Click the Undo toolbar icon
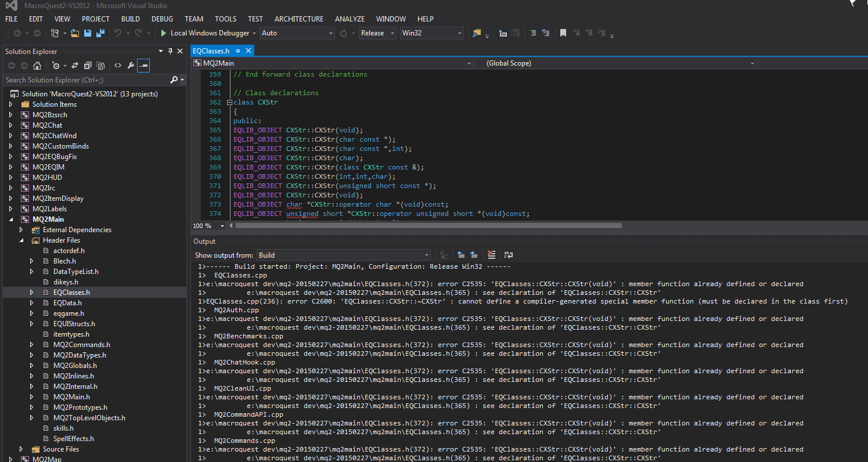 [118, 33]
